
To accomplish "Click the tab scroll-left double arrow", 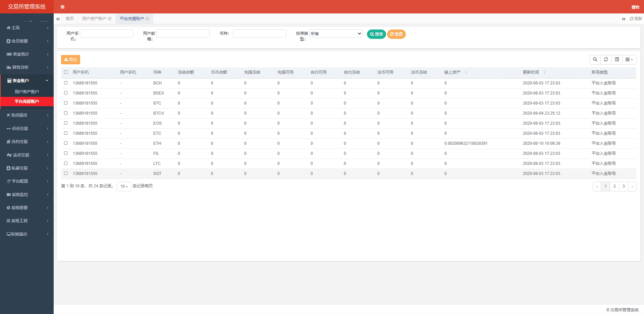I will 58,19.
